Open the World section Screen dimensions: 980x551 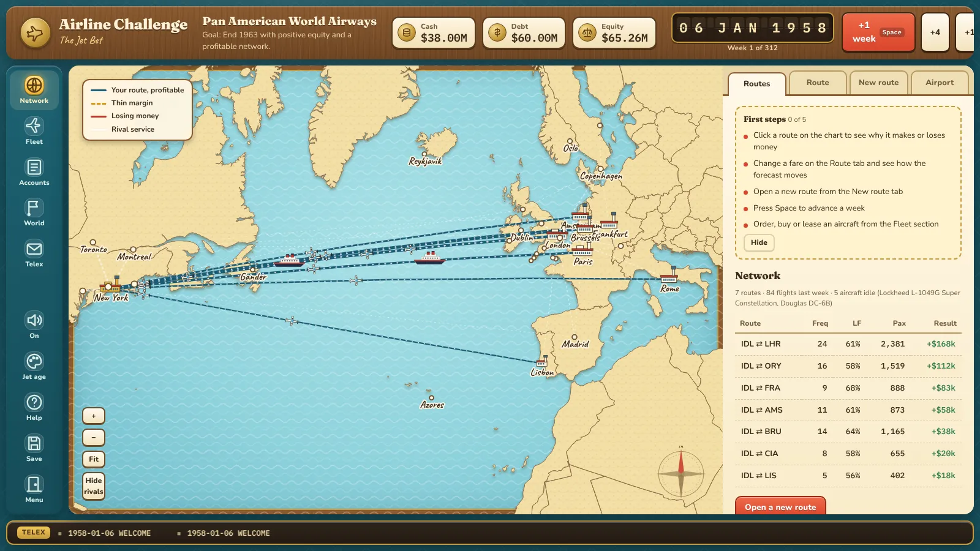(34, 212)
